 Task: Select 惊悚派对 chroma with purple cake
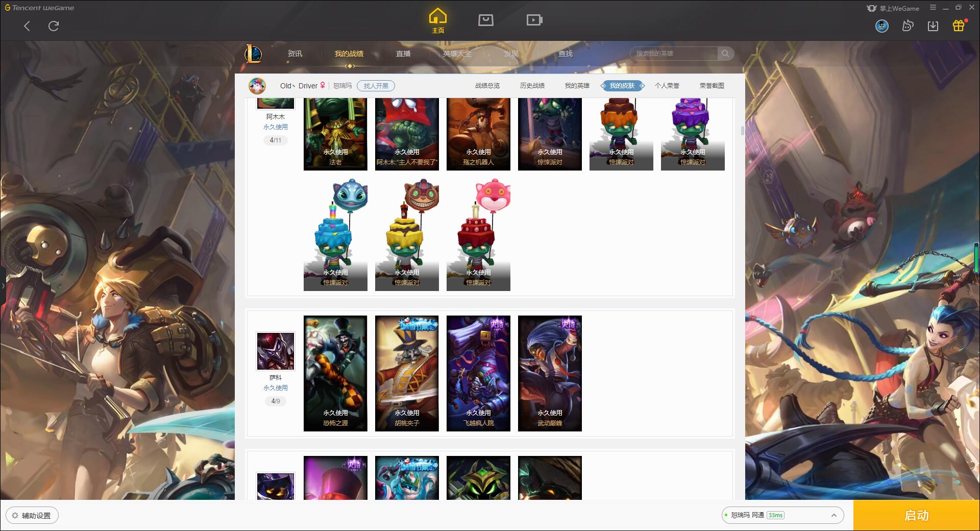pos(693,134)
